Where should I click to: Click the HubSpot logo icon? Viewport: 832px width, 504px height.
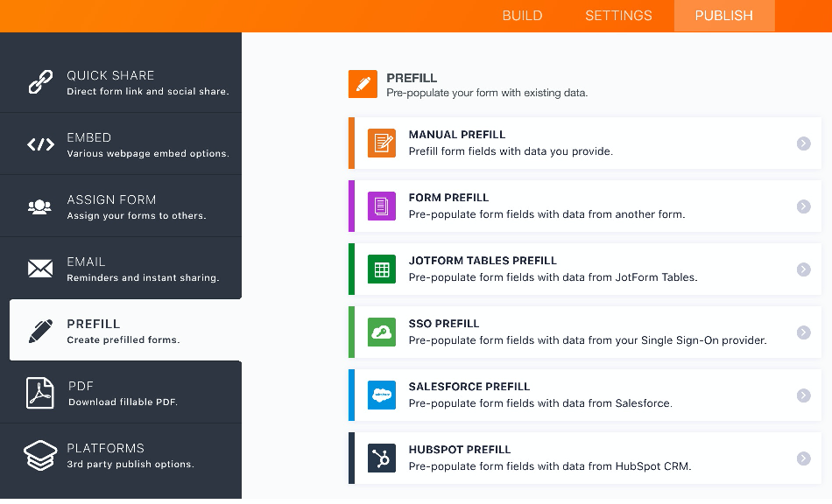[382, 458]
